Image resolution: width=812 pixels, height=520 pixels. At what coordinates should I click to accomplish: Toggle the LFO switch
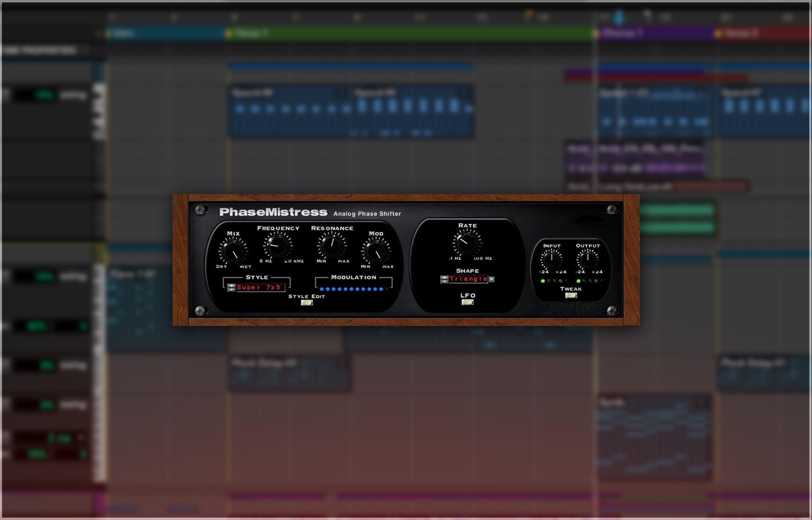pyautogui.click(x=467, y=302)
